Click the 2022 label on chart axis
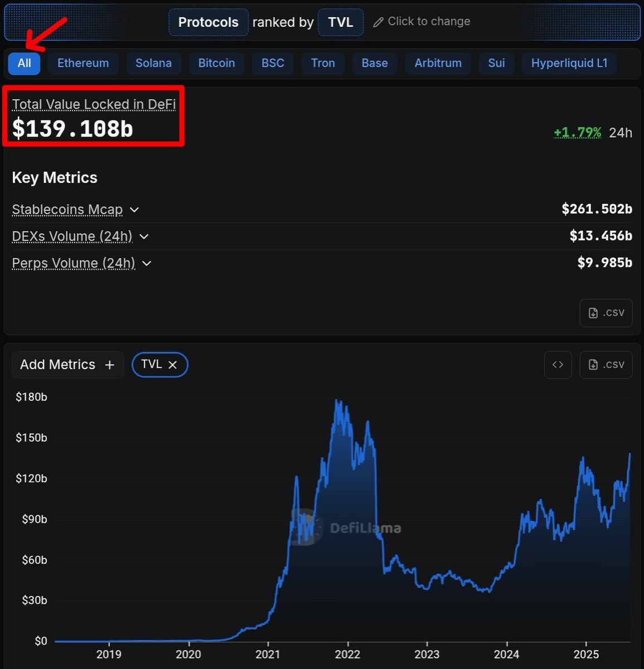Screen dimensions: 644x669 coord(347,655)
